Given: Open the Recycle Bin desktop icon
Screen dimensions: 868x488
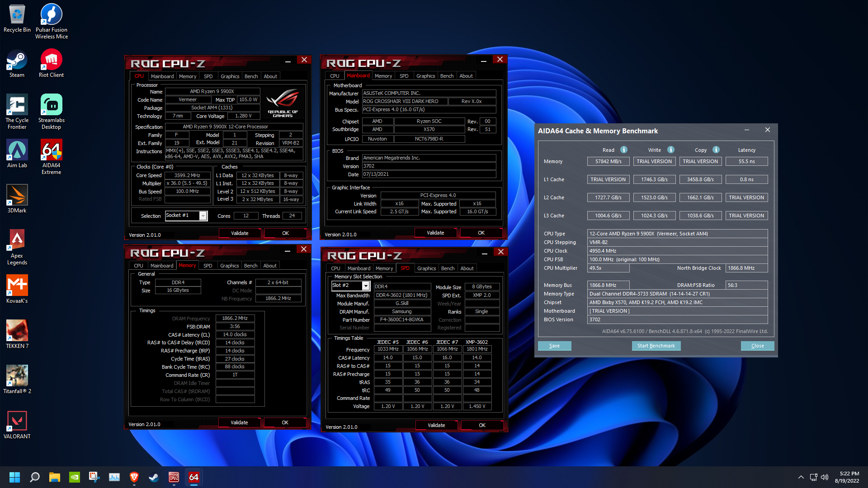Looking at the screenshot, I should point(17,19).
